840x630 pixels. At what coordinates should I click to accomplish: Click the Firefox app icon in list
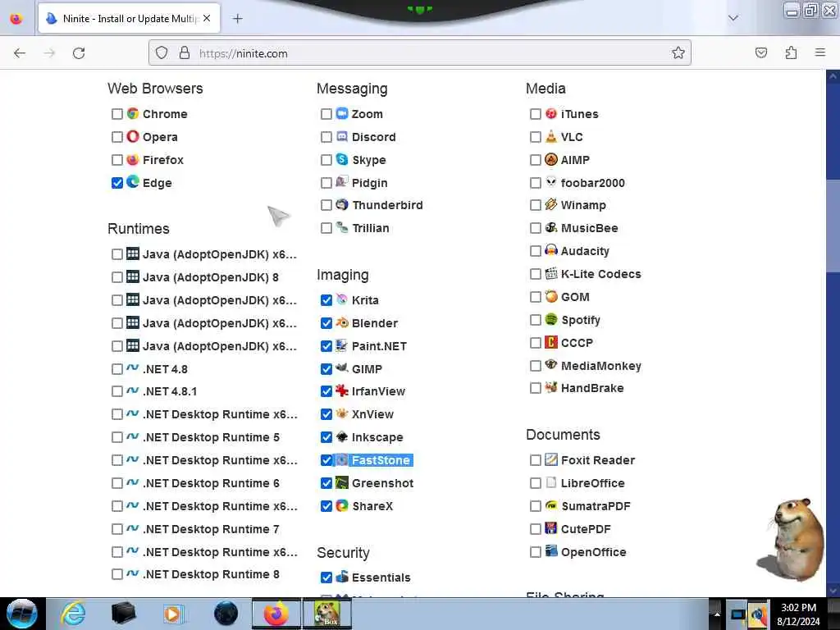click(133, 160)
